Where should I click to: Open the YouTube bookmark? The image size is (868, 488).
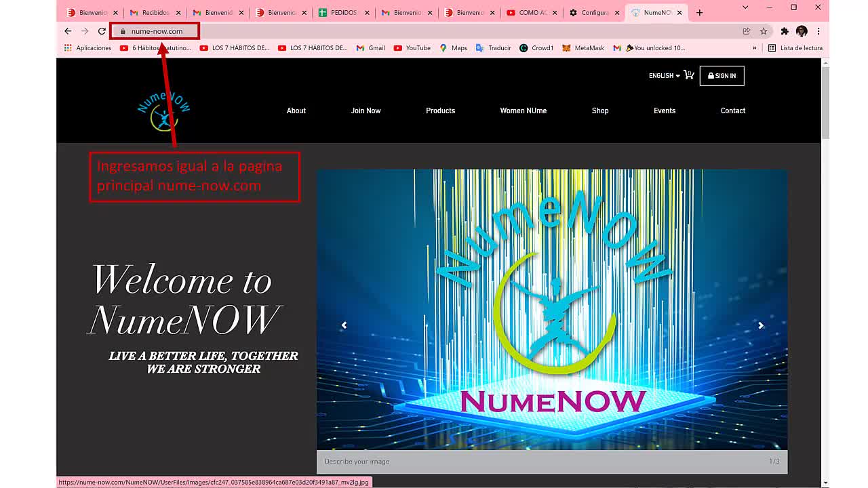tap(412, 48)
